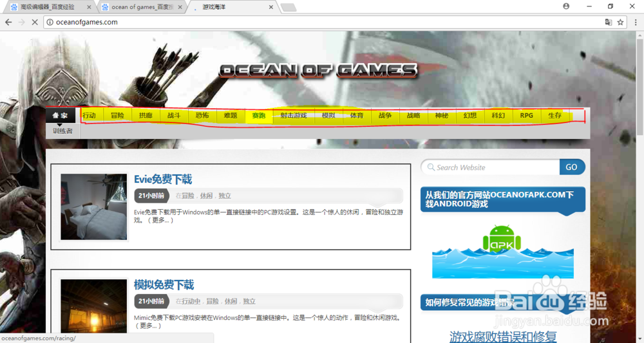Switch to ocean of games Baidu tab
Screen dimensions: 644x343
[x=142, y=7]
